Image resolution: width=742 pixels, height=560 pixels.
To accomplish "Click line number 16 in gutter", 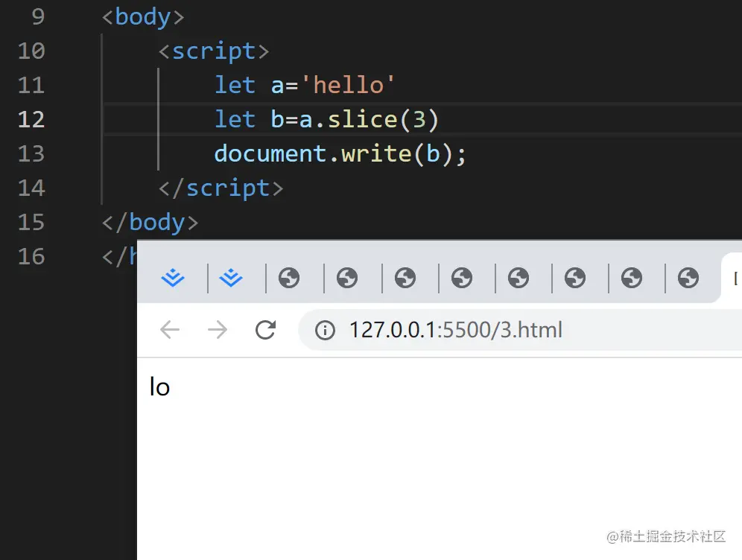I will tap(31, 256).
